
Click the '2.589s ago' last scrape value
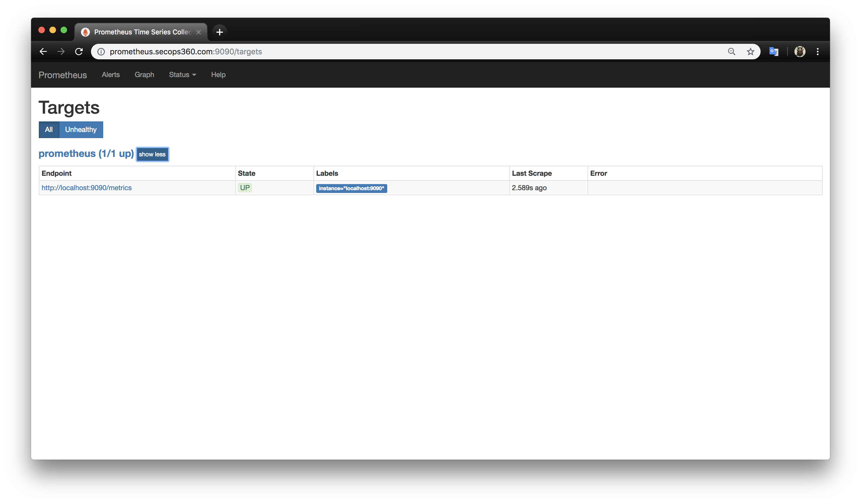(x=529, y=188)
